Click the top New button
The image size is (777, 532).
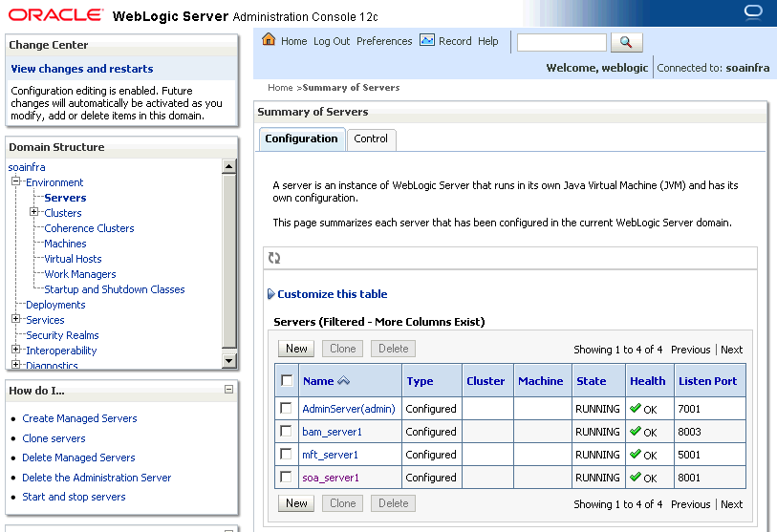(296, 349)
